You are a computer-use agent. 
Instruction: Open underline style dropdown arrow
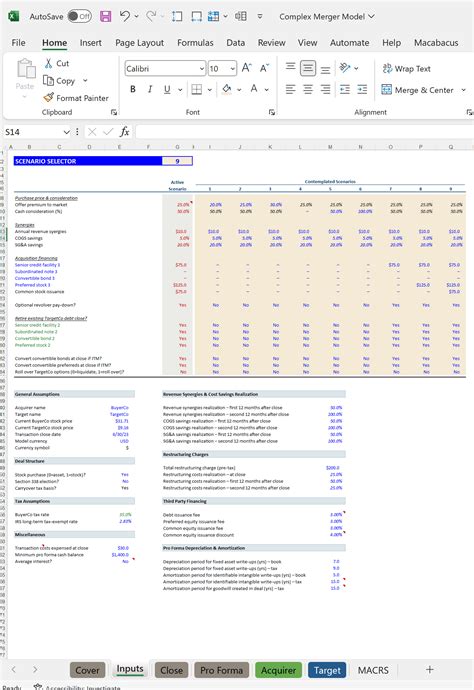click(x=180, y=90)
